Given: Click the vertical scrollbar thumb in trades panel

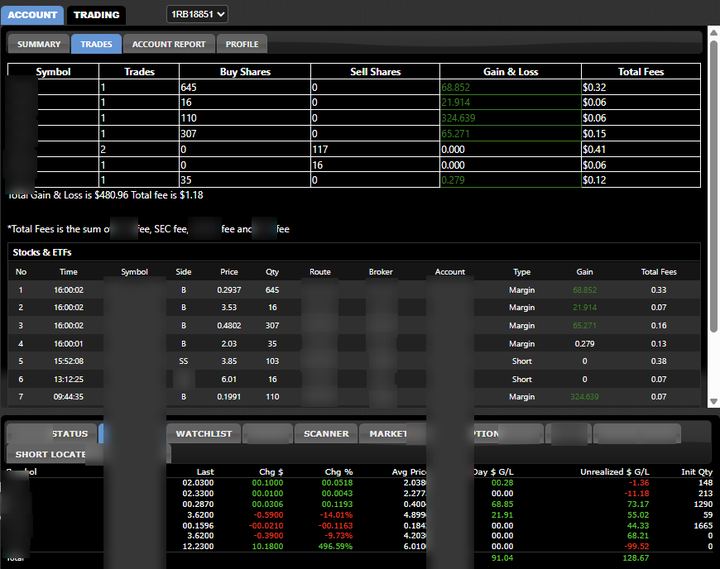Looking at the screenshot, I should coord(713,186).
